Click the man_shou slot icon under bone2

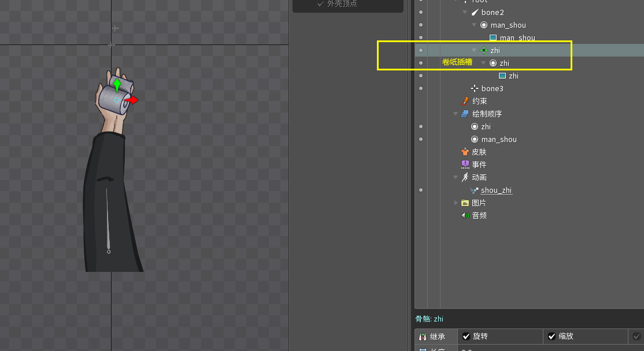pyautogui.click(x=484, y=25)
